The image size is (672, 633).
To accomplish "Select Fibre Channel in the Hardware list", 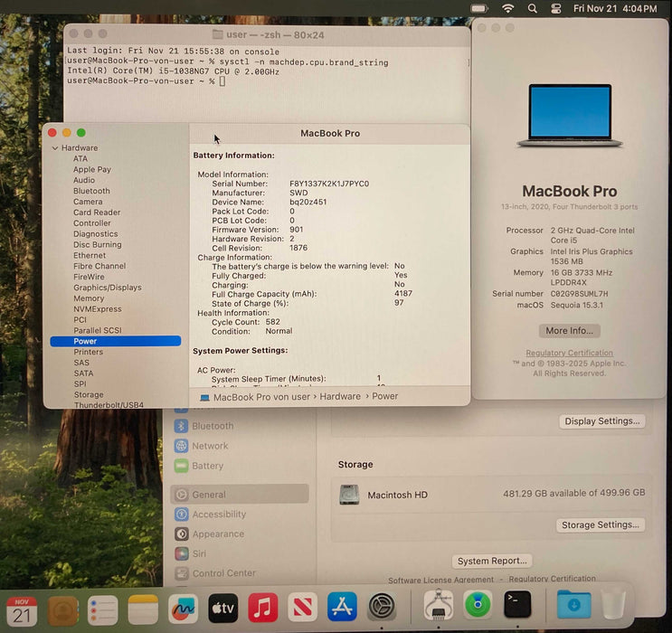I will click(x=99, y=266).
